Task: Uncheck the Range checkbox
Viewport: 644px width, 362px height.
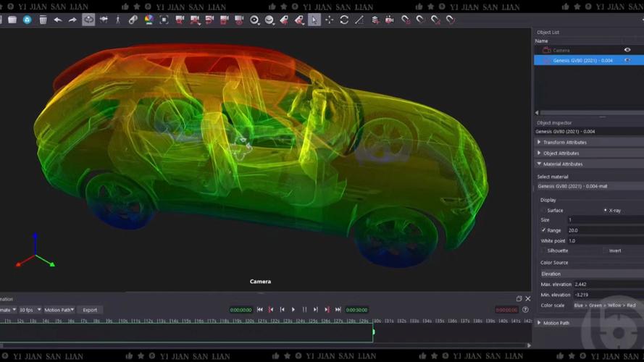Action: coord(543,230)
